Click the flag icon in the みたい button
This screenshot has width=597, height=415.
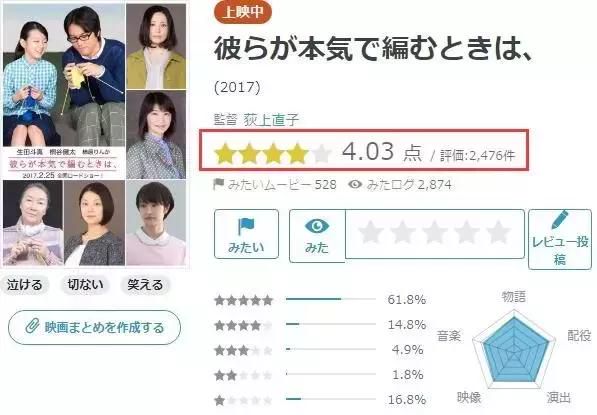click(x=246, y=227)
